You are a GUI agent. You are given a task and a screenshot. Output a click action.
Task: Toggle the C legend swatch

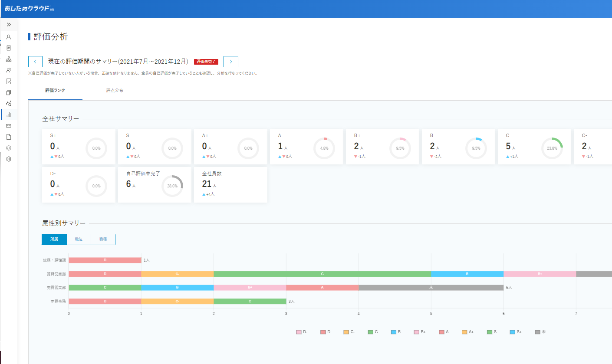pos(371,332)
